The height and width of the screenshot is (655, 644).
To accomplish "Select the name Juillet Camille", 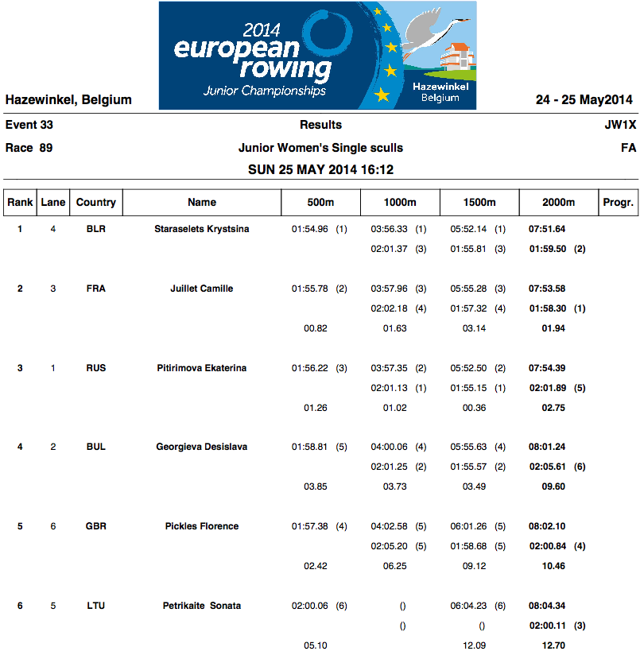I will (202, 289).
